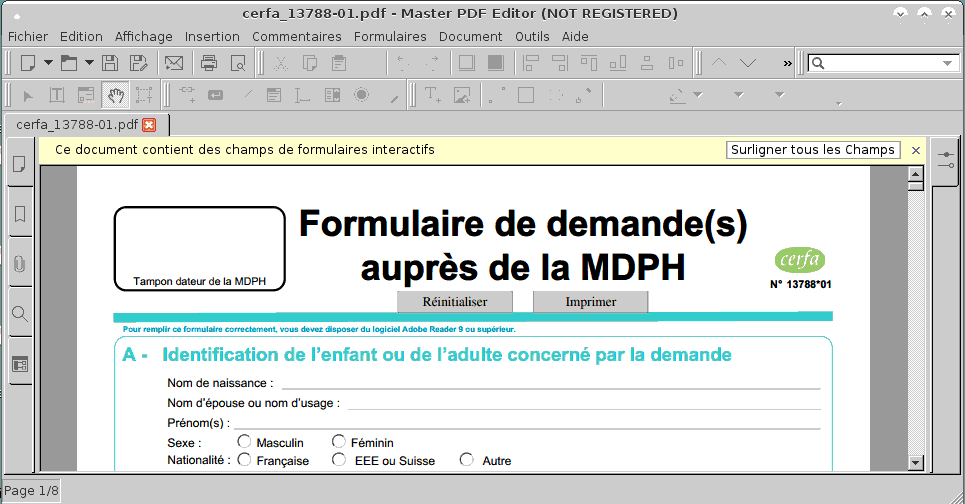
Task: Select the Add Text tool
Action: tap(433, 95)
